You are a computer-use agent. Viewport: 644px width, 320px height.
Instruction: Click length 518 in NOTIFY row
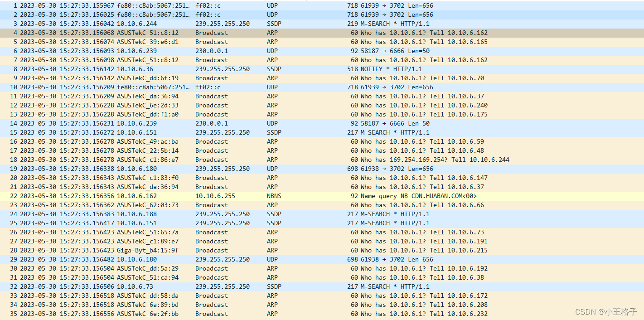tap(353, 69)
